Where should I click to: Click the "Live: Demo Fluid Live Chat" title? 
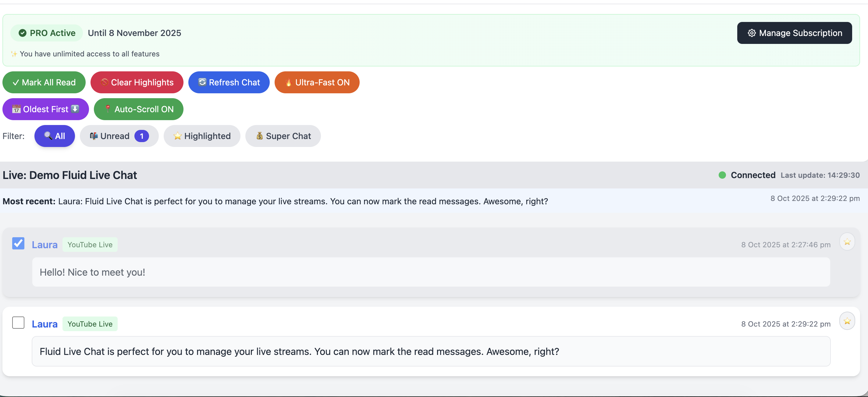pos(70,175)
